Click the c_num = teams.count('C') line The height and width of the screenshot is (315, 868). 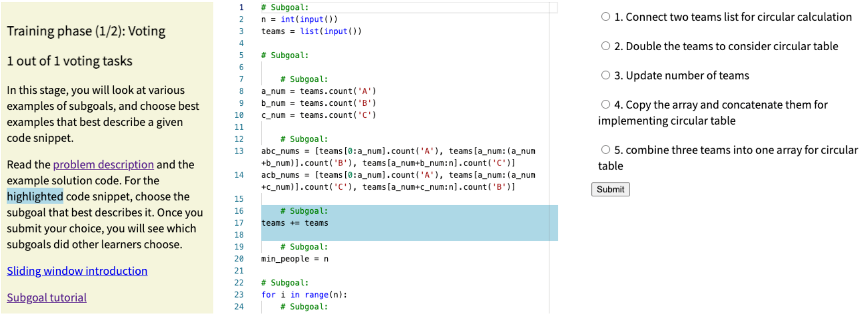coord(319,115)
